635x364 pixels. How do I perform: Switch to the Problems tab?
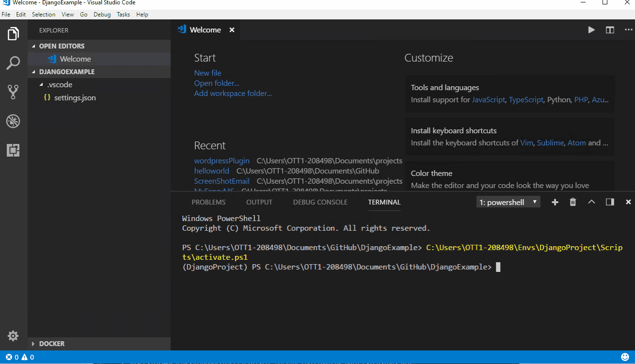tap(208, 202)
